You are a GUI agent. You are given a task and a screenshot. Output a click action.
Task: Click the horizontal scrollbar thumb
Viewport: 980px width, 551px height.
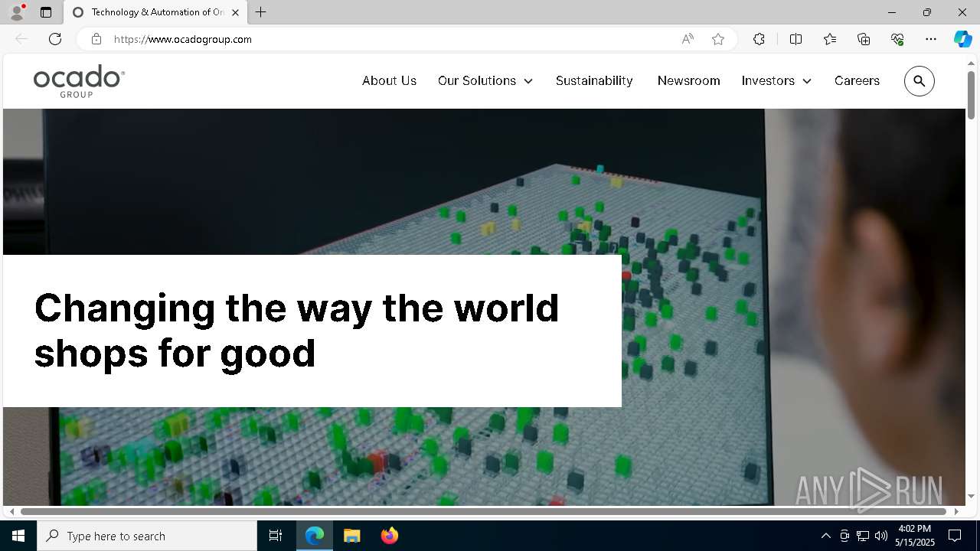tap(483, 511)
